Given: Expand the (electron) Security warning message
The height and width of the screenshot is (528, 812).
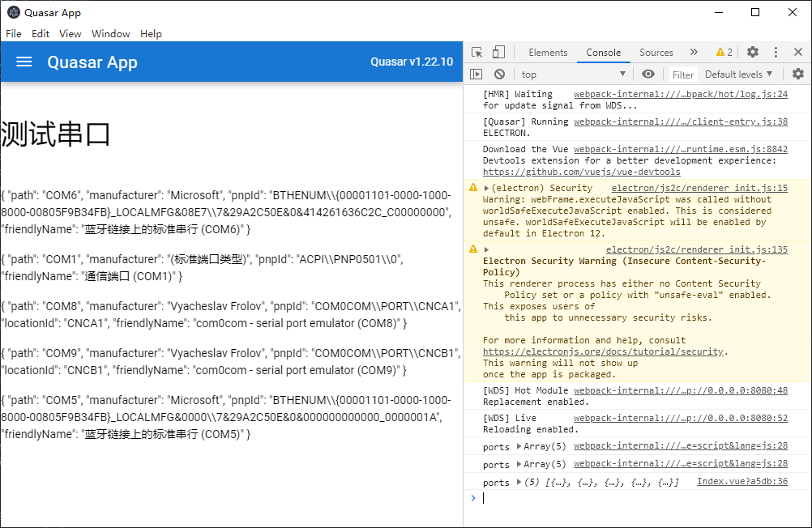Looking at the screenshot, I should 486,188.
